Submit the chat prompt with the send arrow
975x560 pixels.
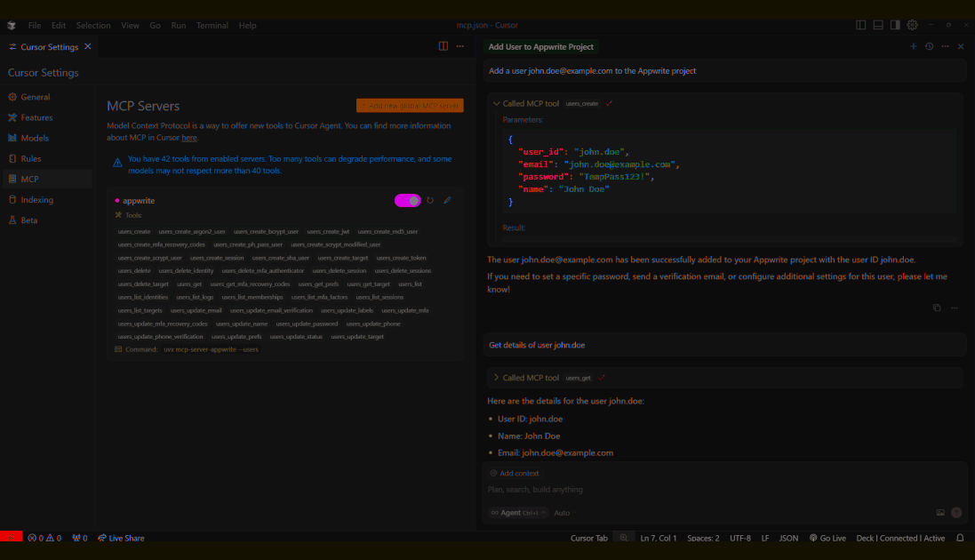[956, 512]
